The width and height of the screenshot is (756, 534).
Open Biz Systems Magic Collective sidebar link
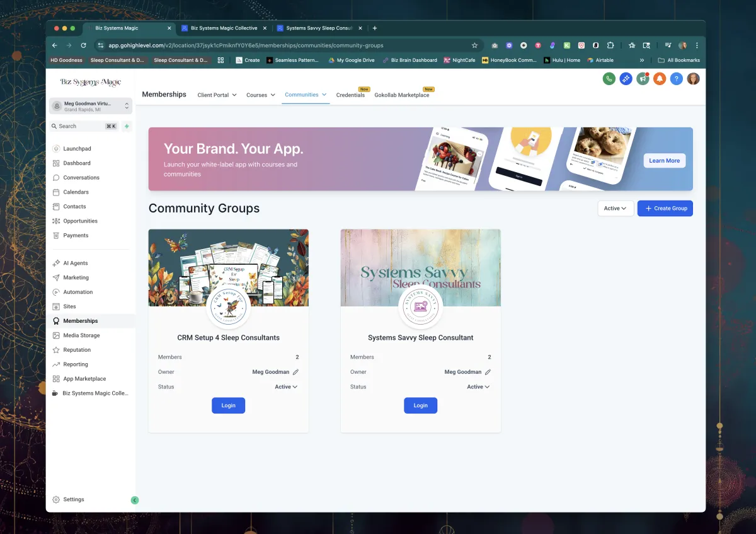coord(91,393)
